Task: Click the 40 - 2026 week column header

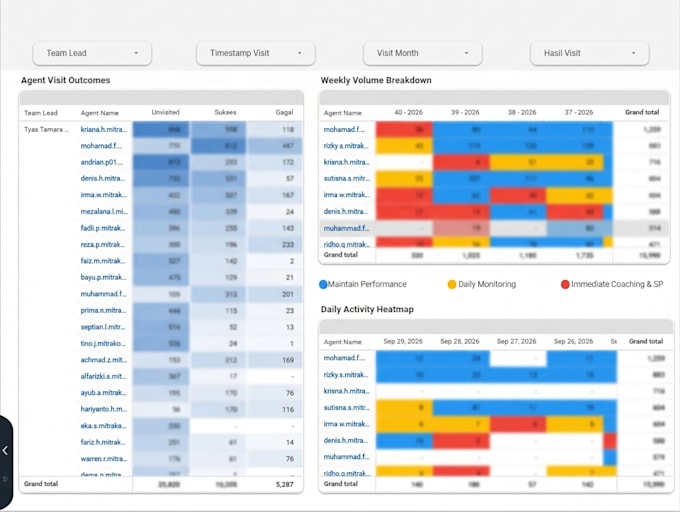Action: [408, 112]
